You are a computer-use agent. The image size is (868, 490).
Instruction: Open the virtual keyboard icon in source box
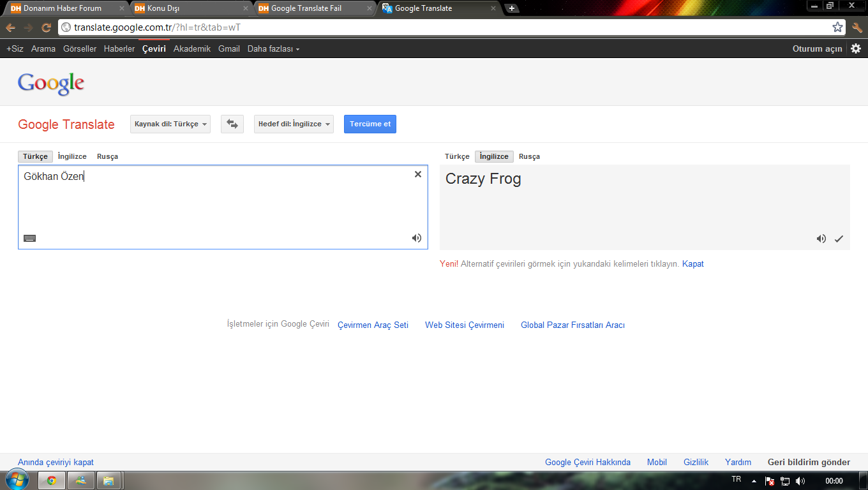pos(29,238)
